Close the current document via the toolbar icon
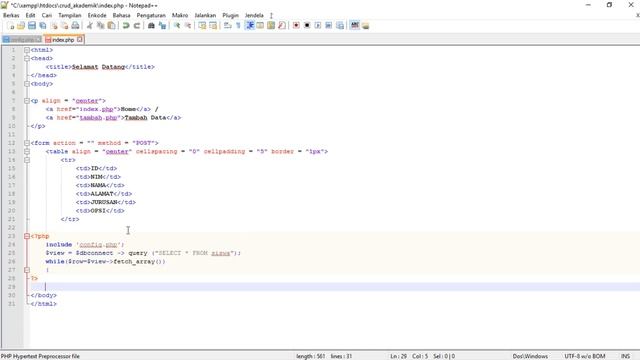This screenshot has height=360, width=640. (x=53, y=26)
